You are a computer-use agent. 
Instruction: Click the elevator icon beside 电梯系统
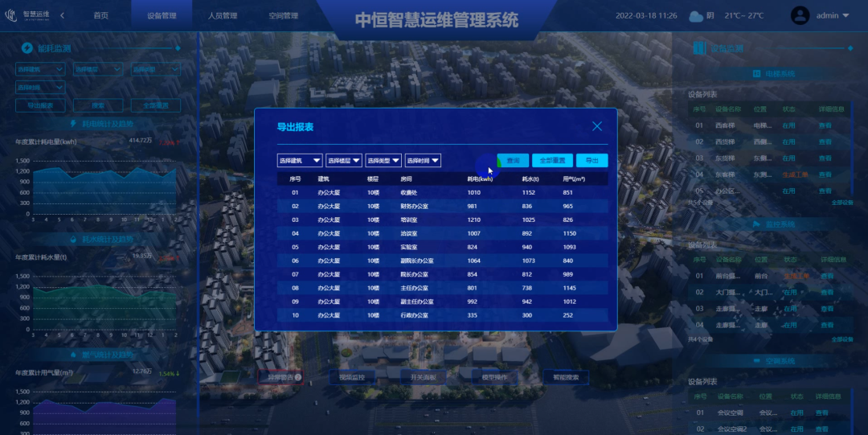click(757, 74)
